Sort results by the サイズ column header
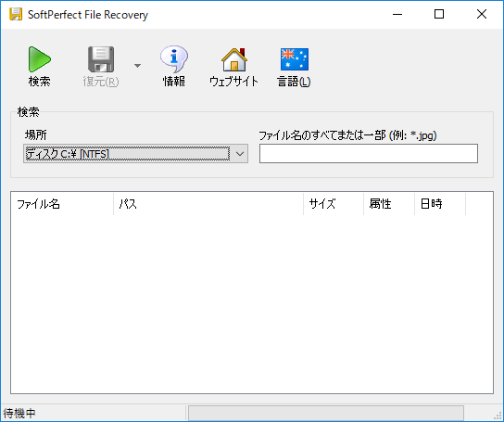 click(x=334, y=204)
